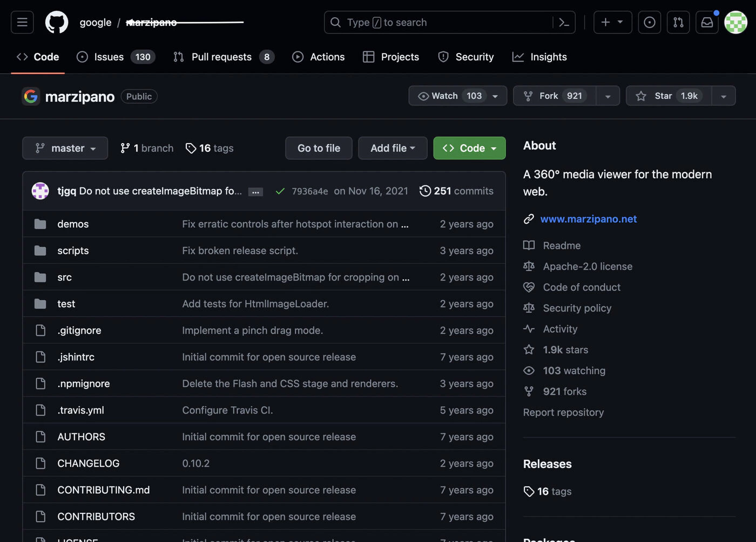Open the issues icon in header

(649, 22)
